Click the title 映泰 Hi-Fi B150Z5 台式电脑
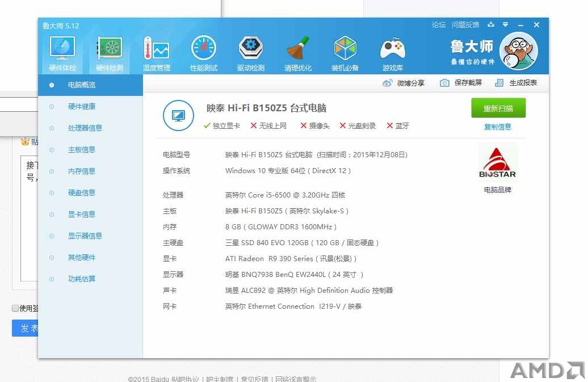Viewport: 588px width, 382px height. pyautogui.click(x=266, y=108)
